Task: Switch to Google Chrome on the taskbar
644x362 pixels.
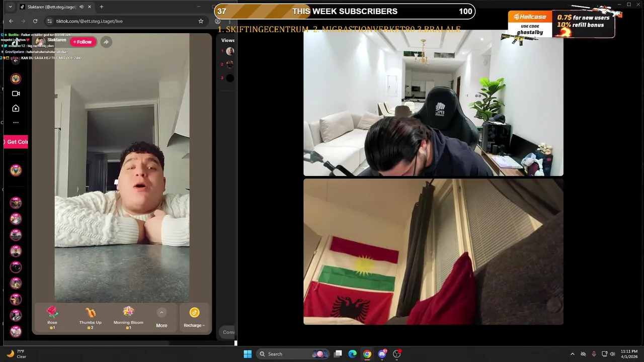Action: (x=367, y=354)
